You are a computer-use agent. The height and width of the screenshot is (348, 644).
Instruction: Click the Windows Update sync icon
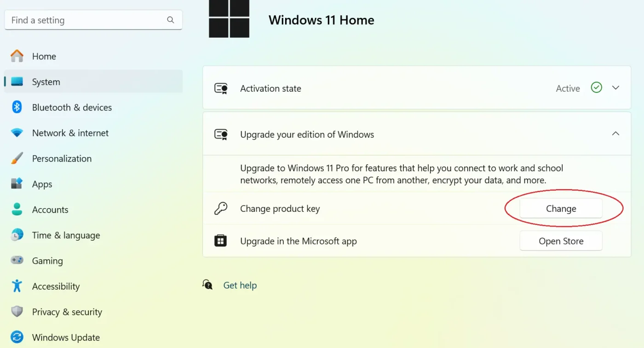click(x=17, y=337)
